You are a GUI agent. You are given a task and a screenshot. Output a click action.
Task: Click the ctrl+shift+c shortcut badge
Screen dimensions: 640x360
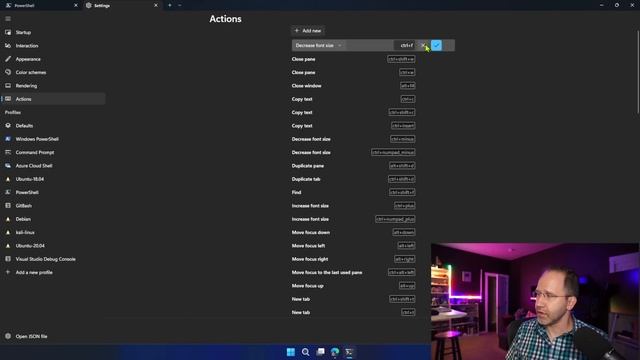tap(402, 112)
